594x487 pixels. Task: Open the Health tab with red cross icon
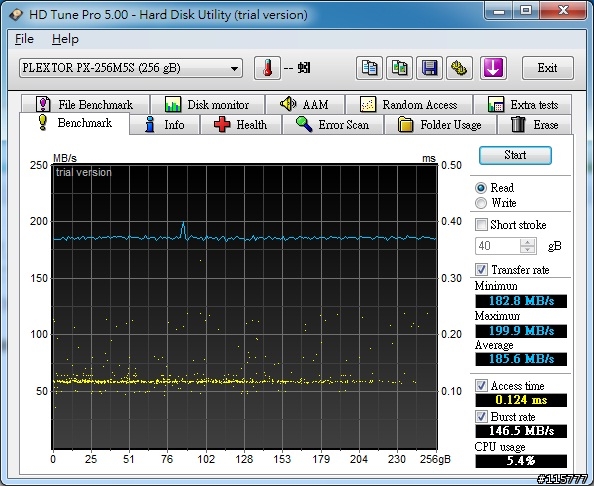(241, 125)
